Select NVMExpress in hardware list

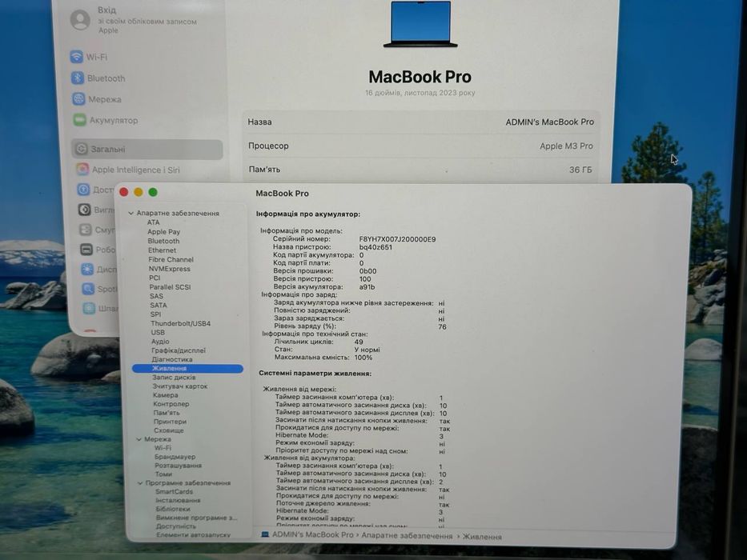[169, 269]
